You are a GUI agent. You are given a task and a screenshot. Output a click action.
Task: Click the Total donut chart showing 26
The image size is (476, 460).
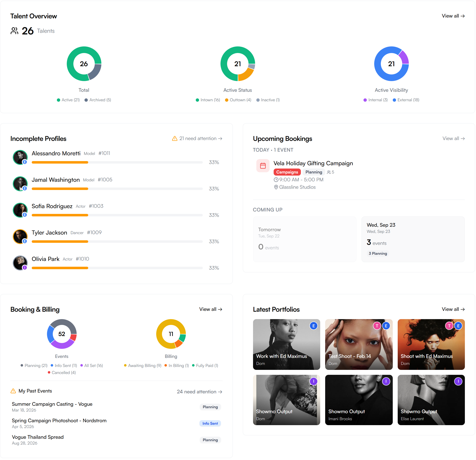tap(84, 64)
